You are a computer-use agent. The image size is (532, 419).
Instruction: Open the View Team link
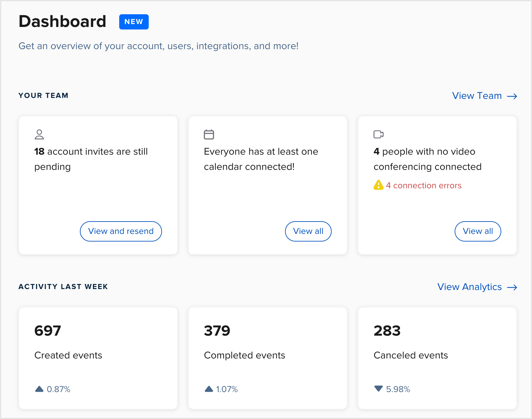click(x=477, y=96)
